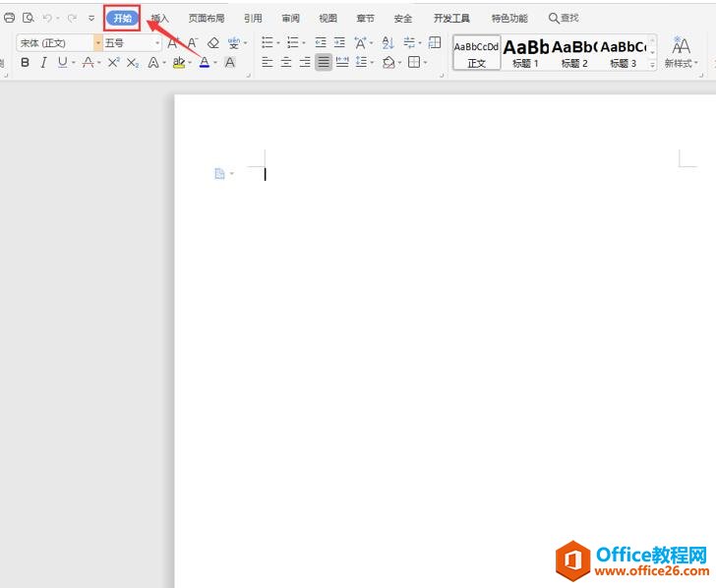716x588 pixels.
Task: Toggle Bold formatting
Action: tap(26, 63)
